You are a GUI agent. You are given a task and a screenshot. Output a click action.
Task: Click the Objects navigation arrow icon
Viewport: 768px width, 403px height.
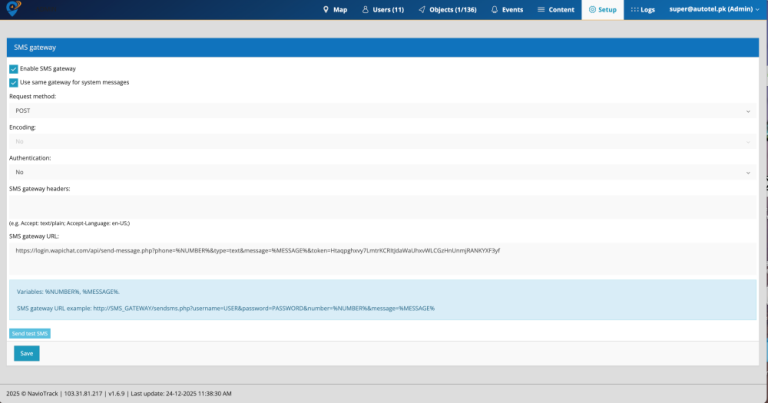(x=421, y=9)
